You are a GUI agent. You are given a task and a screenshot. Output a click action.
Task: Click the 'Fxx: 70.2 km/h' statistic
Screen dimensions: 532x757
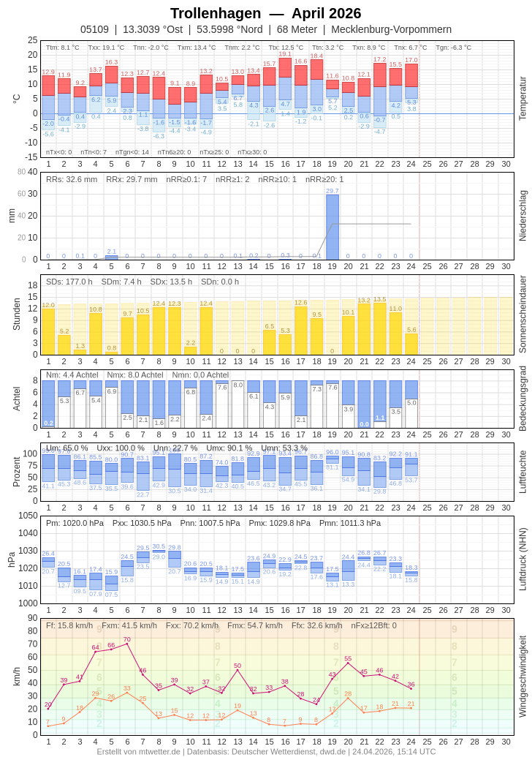pyautogui.click(x=192, y=625)
